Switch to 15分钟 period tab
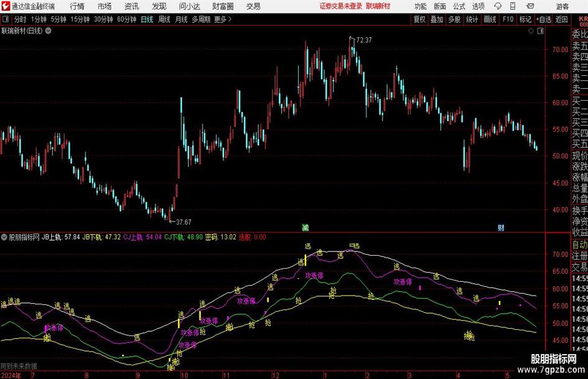This screenshot has width=588, height=379. pos(80,19)
